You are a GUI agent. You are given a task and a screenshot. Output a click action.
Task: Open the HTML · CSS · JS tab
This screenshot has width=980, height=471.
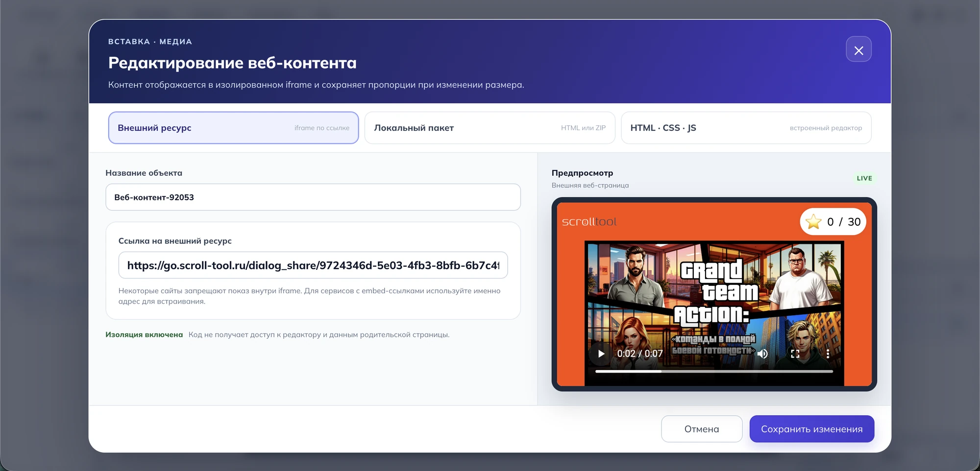tap(746, 128)
